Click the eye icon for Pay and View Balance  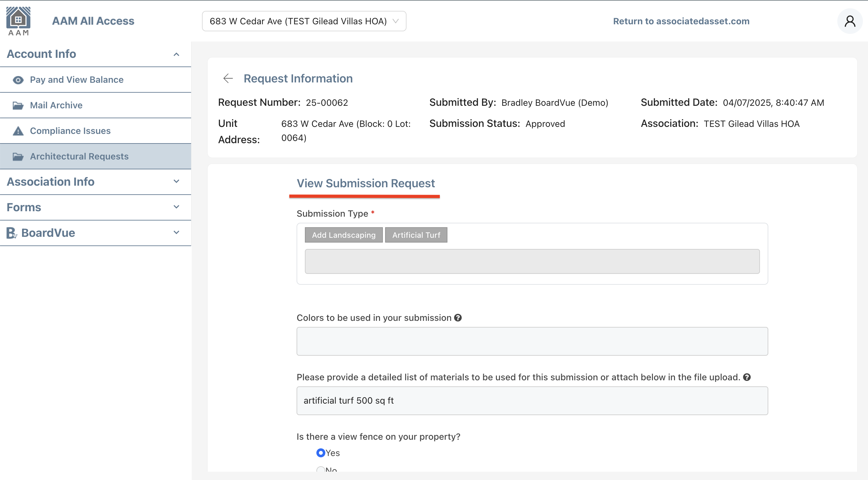(18, 80)
